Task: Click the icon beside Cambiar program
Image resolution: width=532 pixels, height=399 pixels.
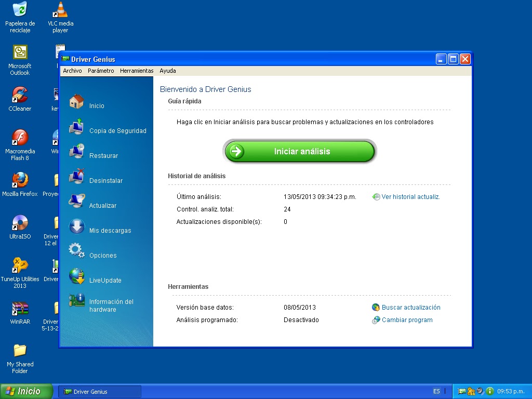Action: point(376,320)
